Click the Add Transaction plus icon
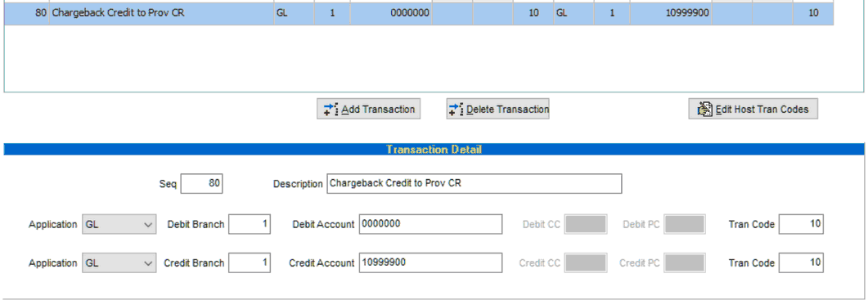This screenshot has height=305, width=868. 331,109
